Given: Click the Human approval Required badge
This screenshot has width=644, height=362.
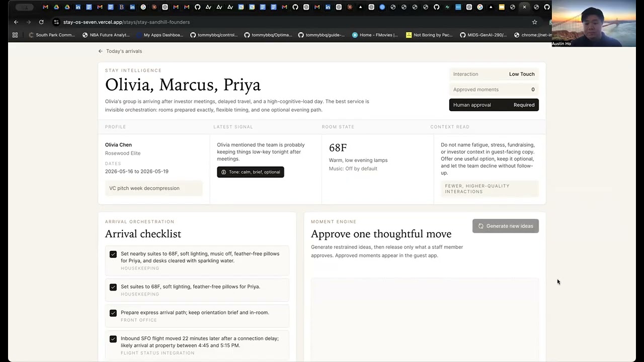Looking at the screenshot, I should [x=494, y=105].
